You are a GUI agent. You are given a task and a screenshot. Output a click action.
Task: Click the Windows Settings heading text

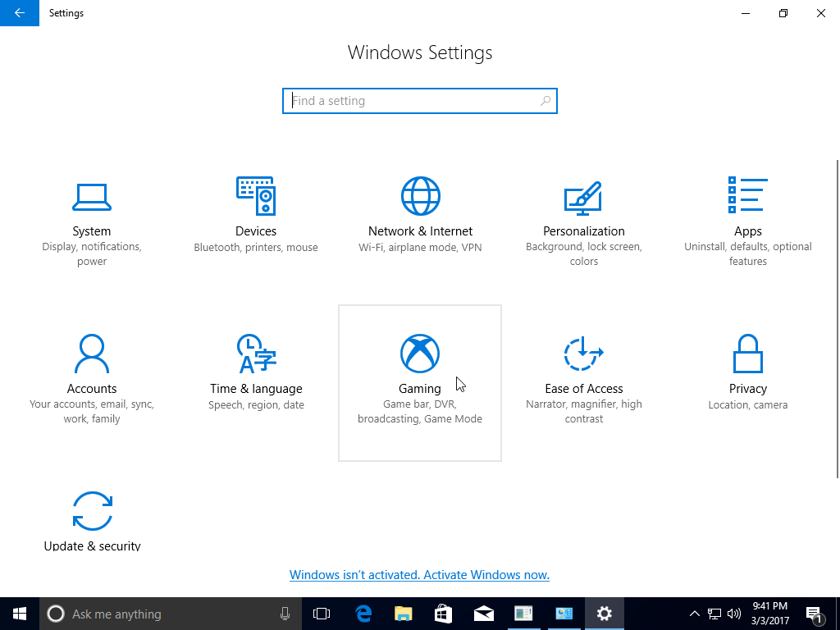pyautogui.click(x=420, y=52)
